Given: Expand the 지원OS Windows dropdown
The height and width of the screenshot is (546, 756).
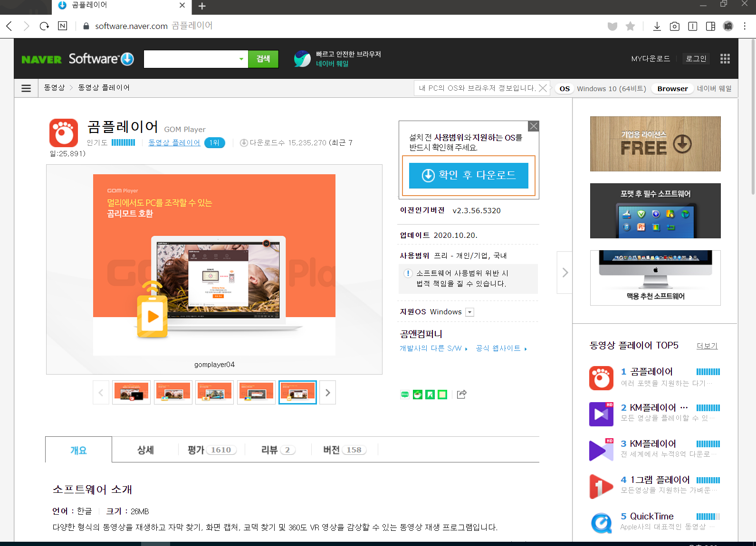Looking at the screenshot, I should [470, 312].
